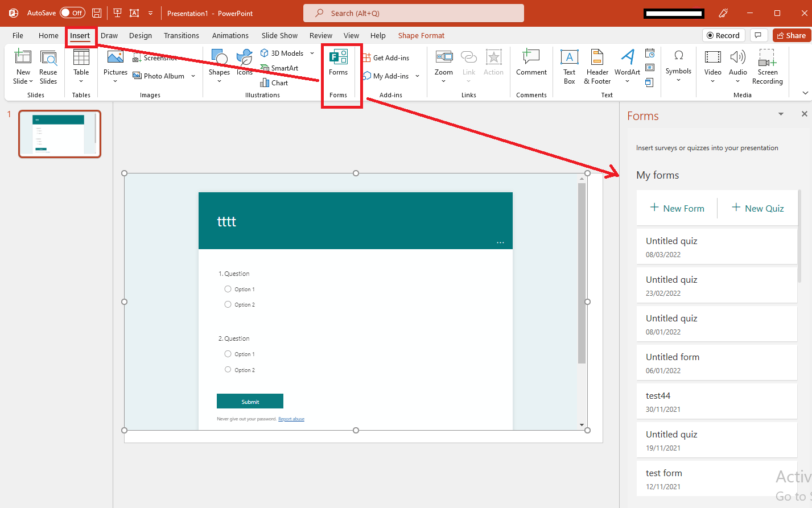This screenshot has height=508, width=812.
Task: Close the Forms pane
Action: pos(804,114)
